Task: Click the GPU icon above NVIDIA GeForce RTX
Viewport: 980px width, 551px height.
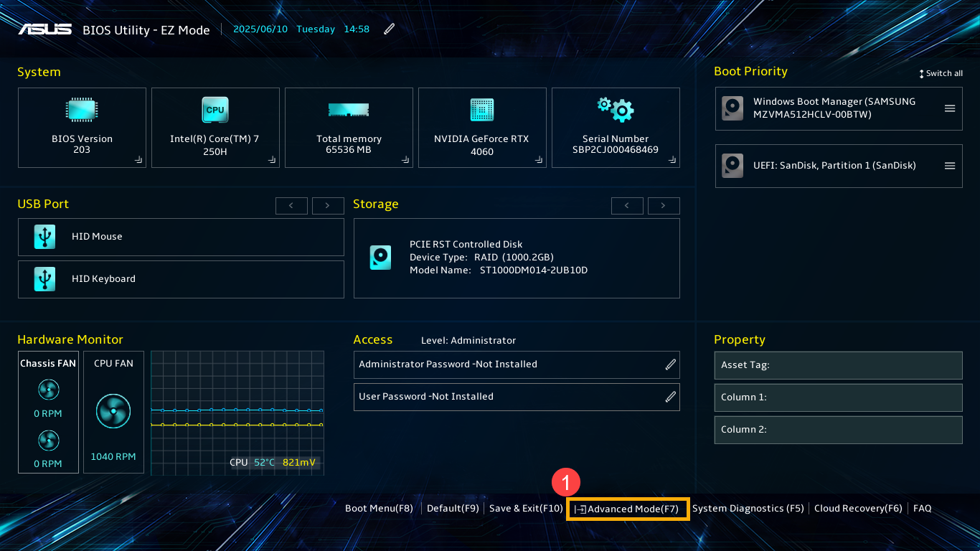Action: coord(482,110)
